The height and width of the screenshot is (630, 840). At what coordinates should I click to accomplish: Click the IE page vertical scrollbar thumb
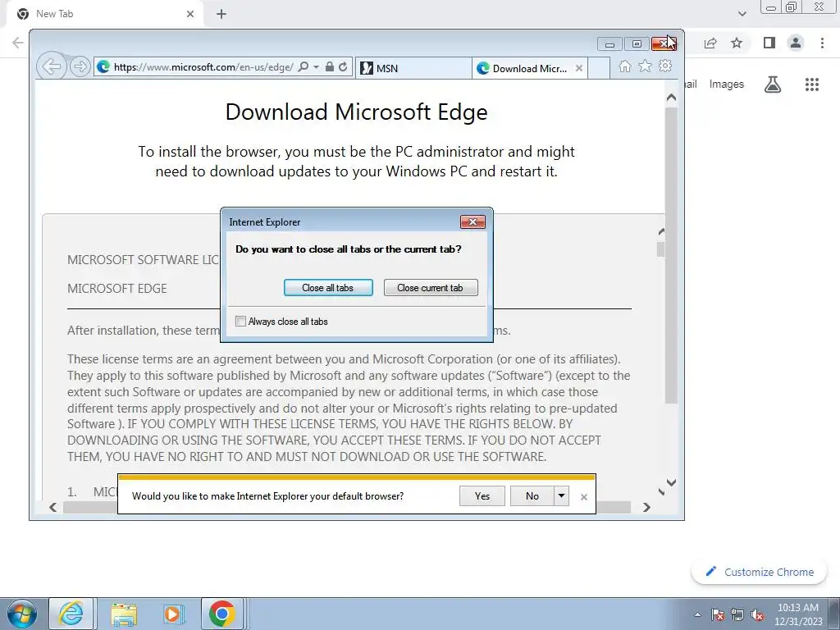click(671, 256)
